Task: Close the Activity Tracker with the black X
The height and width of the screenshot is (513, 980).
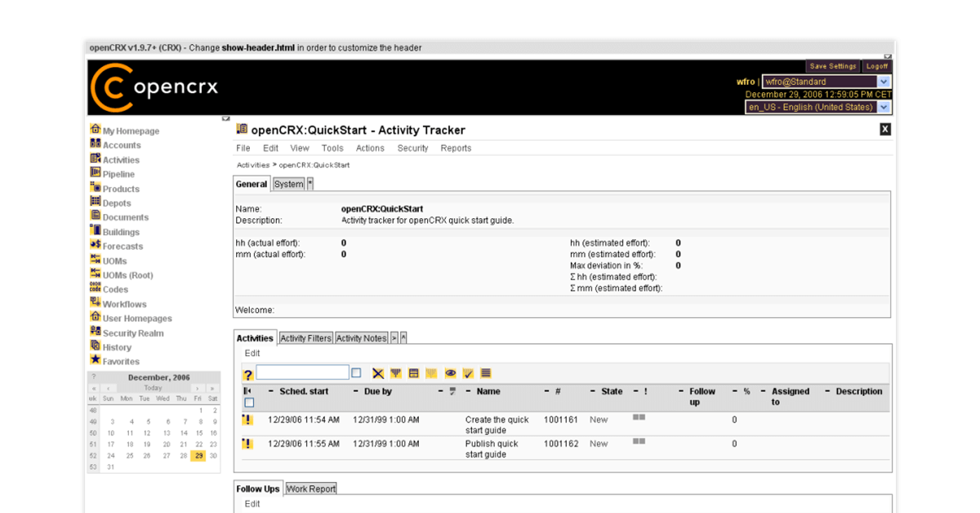Action: coord(884,129)
